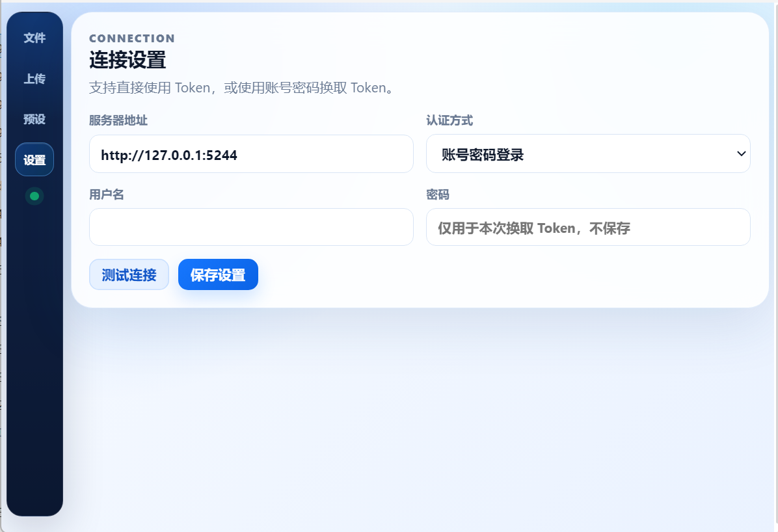Click the blue 保存设置 button

(218, 274)
